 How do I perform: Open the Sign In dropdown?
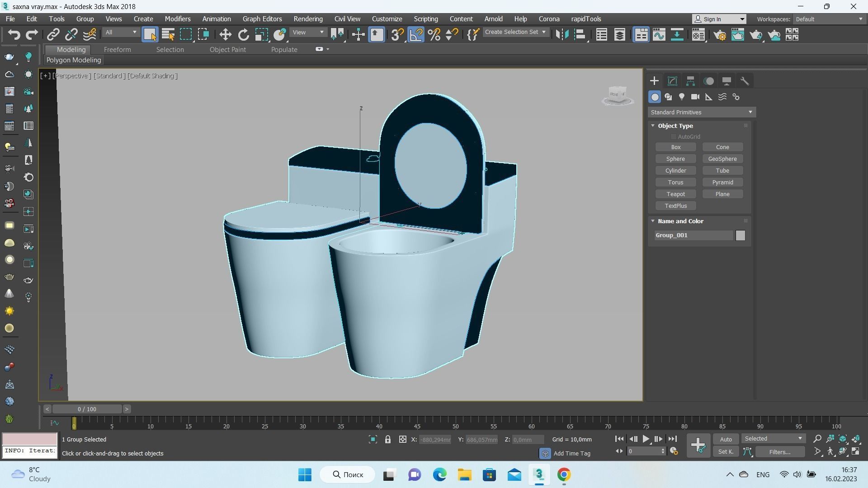(719, 19)
